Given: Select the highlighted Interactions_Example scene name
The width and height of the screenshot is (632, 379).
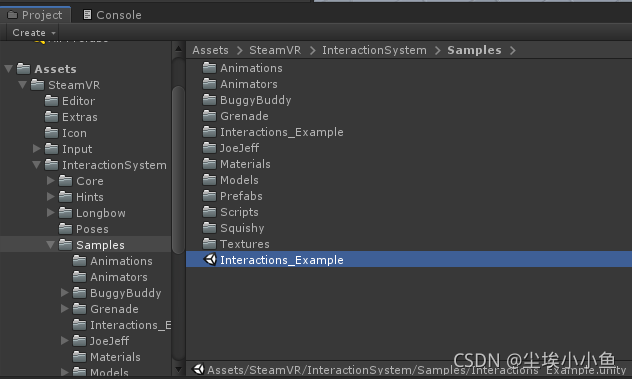Looking at the screenshot, I should coord(282,260).
